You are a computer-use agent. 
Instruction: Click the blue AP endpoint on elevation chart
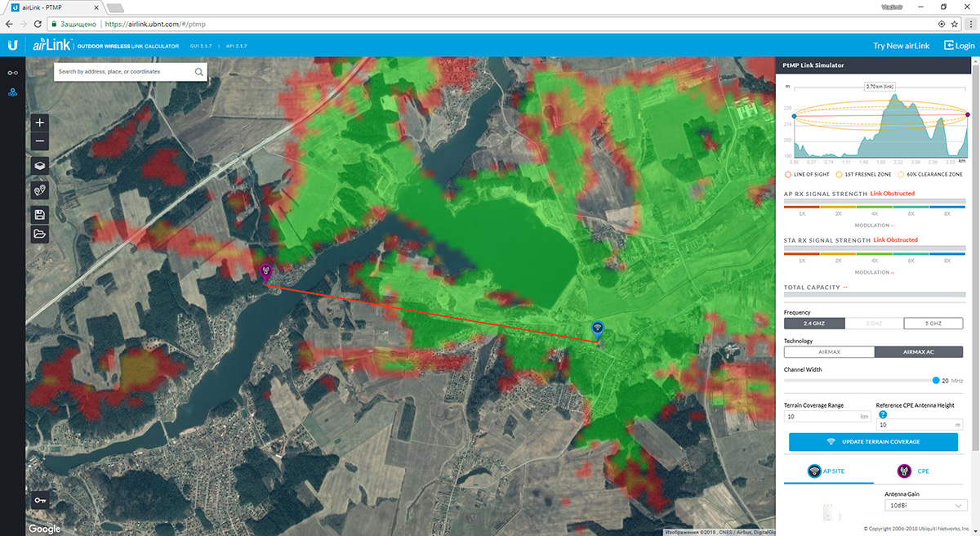(x=794, y=115)
